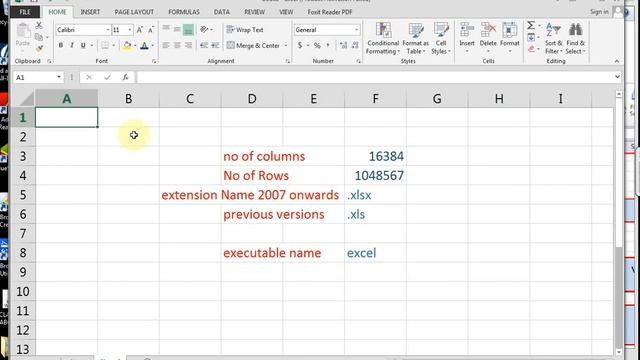Click the Borders icon

point(105,45)
